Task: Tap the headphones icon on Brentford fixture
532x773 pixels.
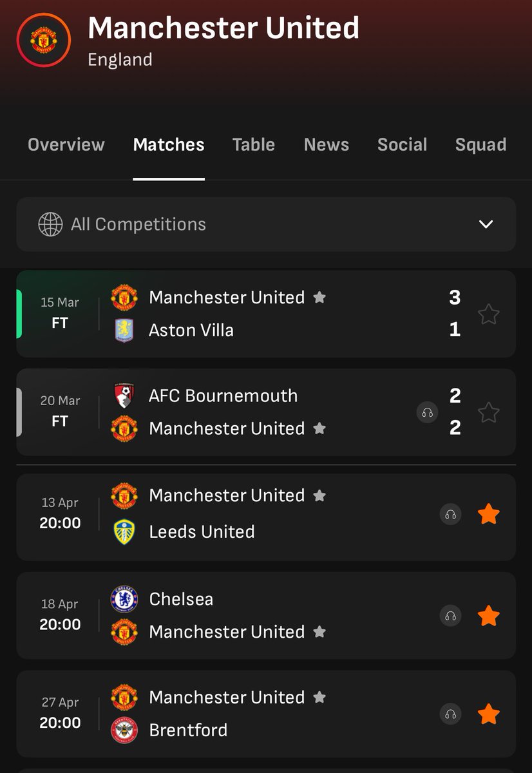Action: 451,714
